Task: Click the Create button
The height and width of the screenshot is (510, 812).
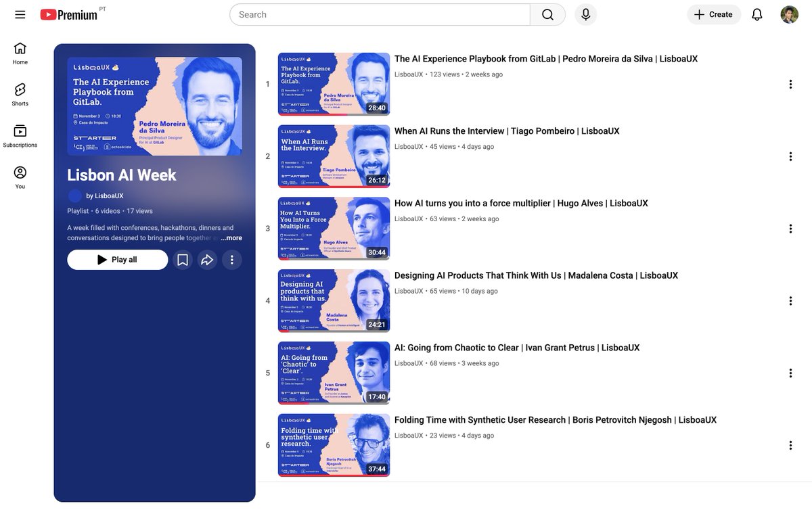Action: point(714,15)
